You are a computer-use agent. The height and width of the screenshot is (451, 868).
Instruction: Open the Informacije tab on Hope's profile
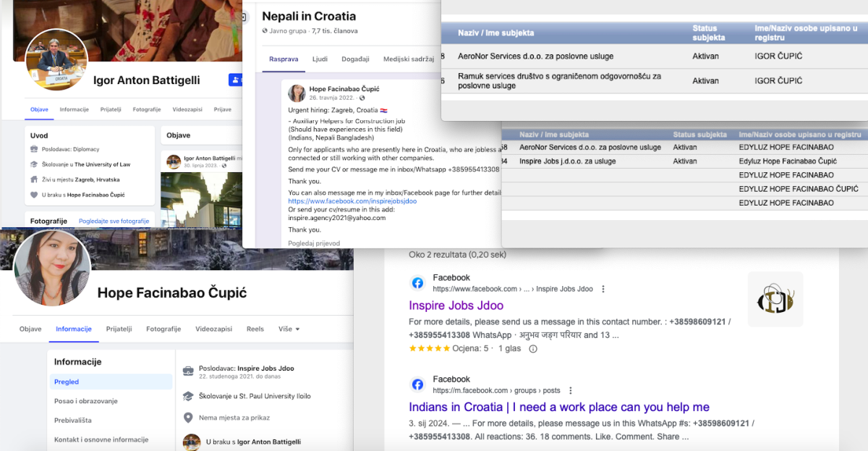pos(74,329)
